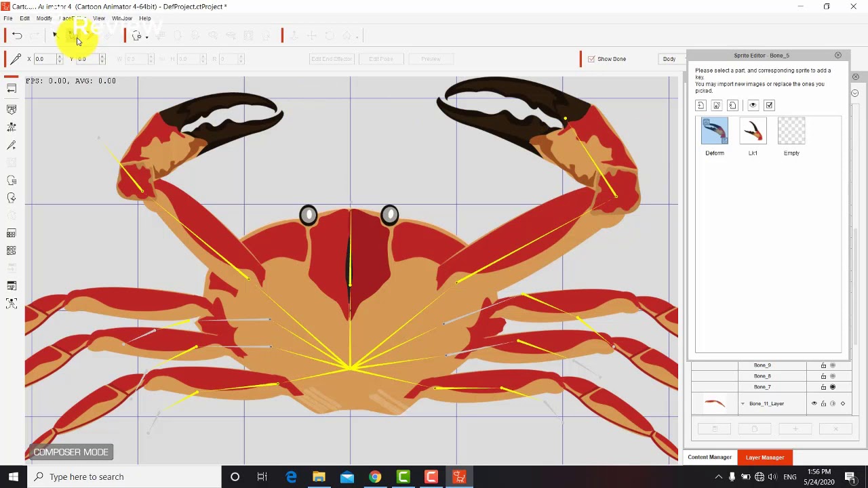The height and width of the screenshot is (488, 868).
Task: Toggle the checkmark icon in Sprite Editor
Action: point(769,105)
